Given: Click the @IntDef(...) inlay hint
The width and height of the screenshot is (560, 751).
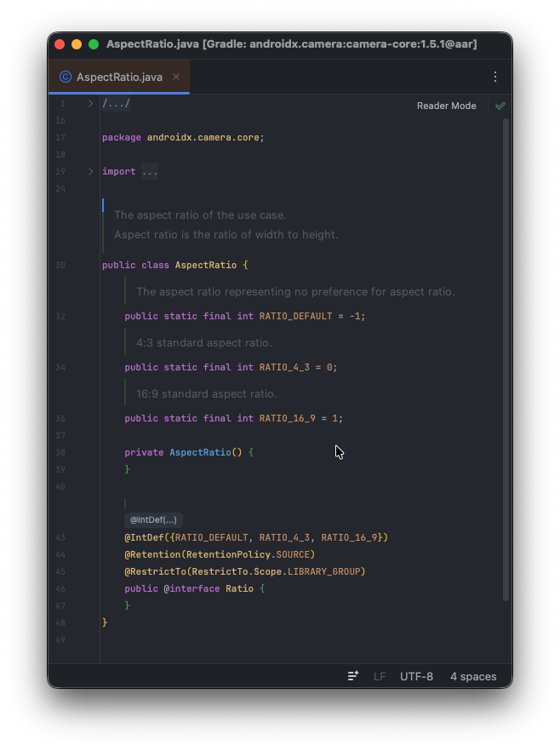Looking at the screenshot, I should (153, 519).
